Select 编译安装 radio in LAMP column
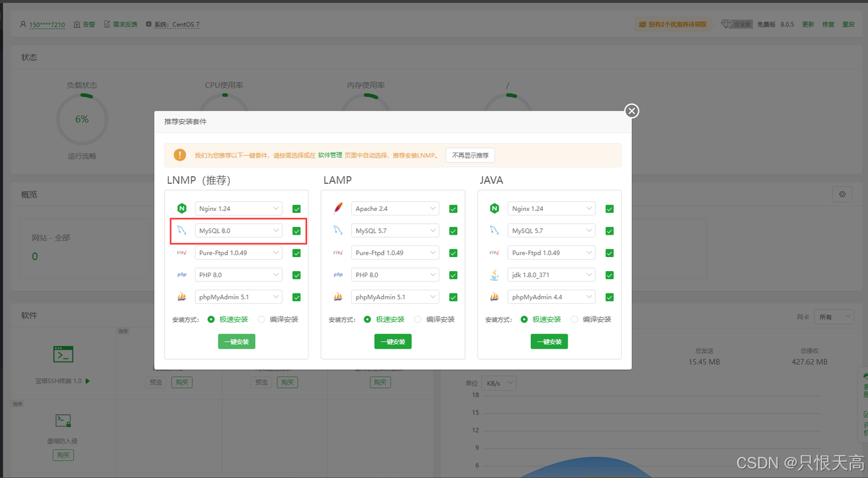Screen dimensions: 868x478 click(x=418, y=319)
